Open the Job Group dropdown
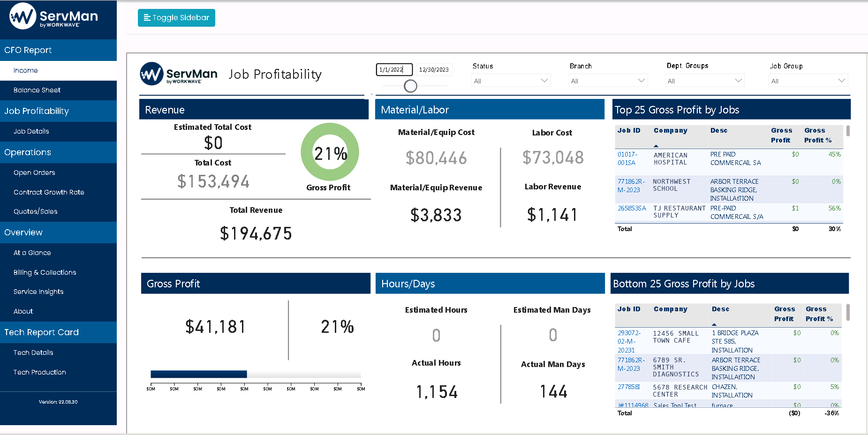This screenshot has width=868, height=435. pyautogui.click(x=808, y=80)
